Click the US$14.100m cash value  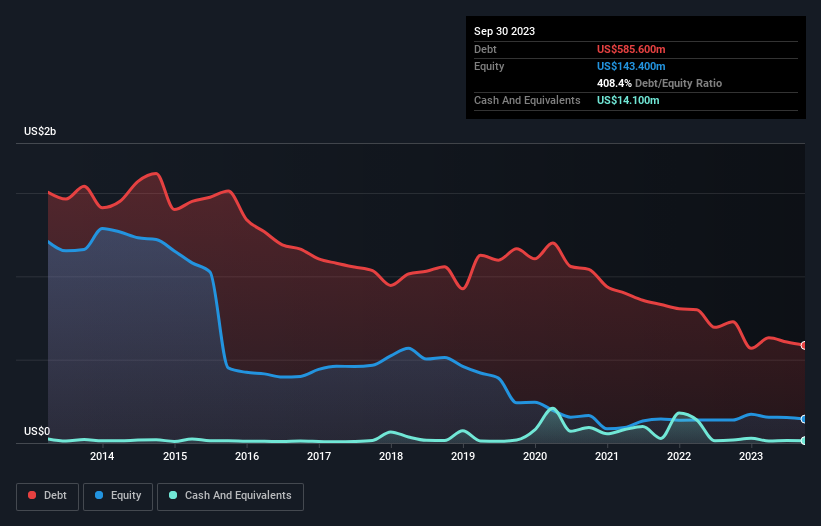click(628, 100)
